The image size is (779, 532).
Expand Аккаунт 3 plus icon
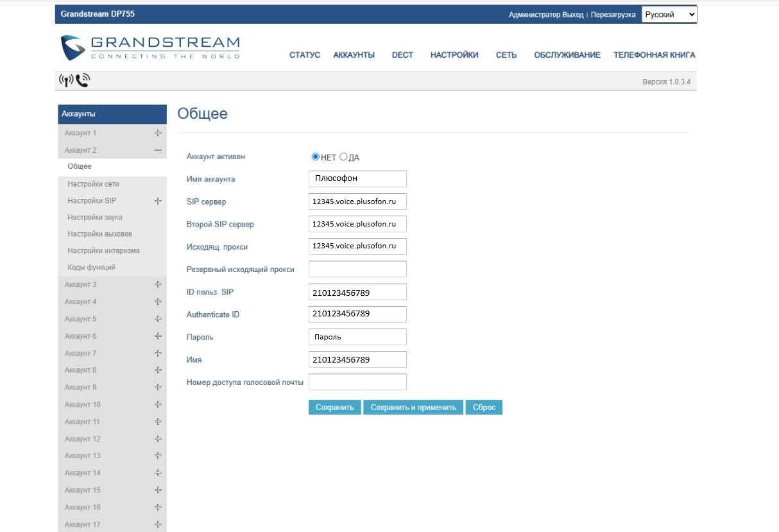(x=158, y=284)
